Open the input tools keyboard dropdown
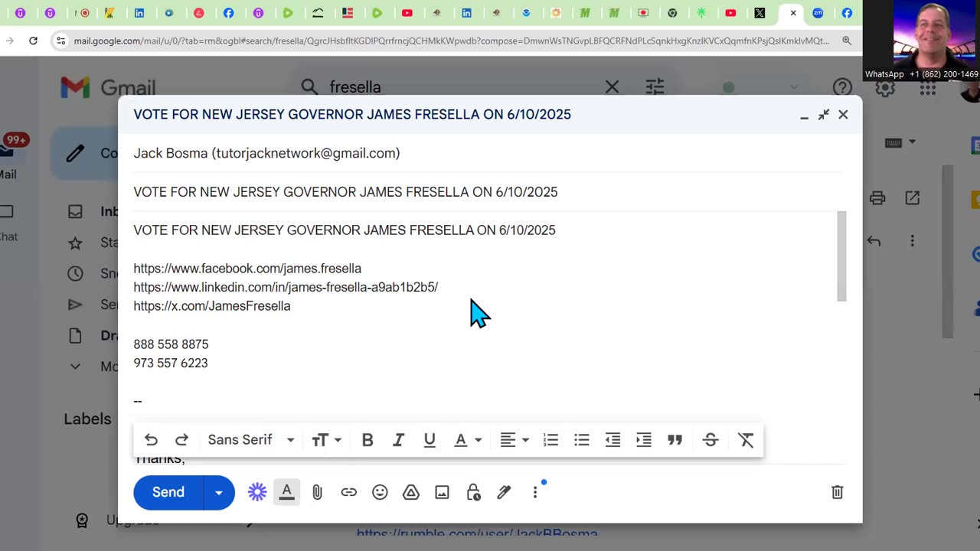 click(x=900, y=142)
